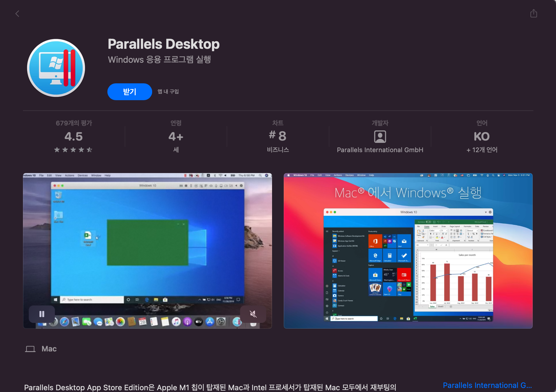Image resolution: width=556 pixels, height=392 pixels.
Task: Click the 연령 header label
Action: pos(176,123)
